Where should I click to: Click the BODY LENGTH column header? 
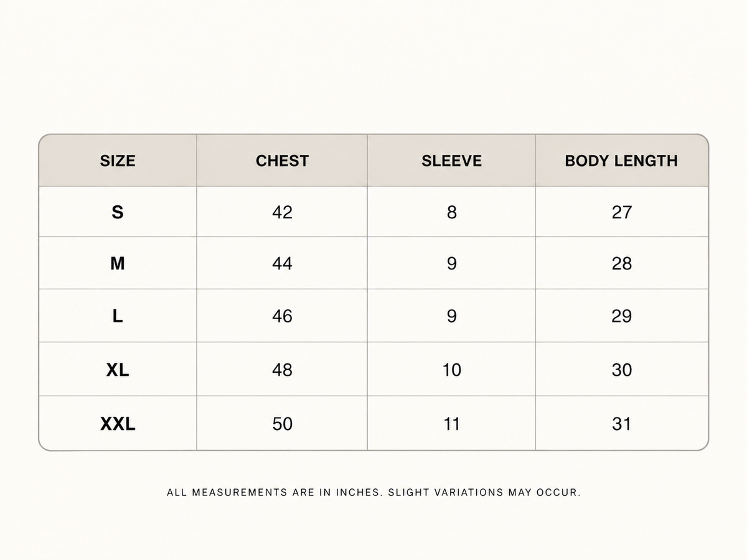(621, 161)
